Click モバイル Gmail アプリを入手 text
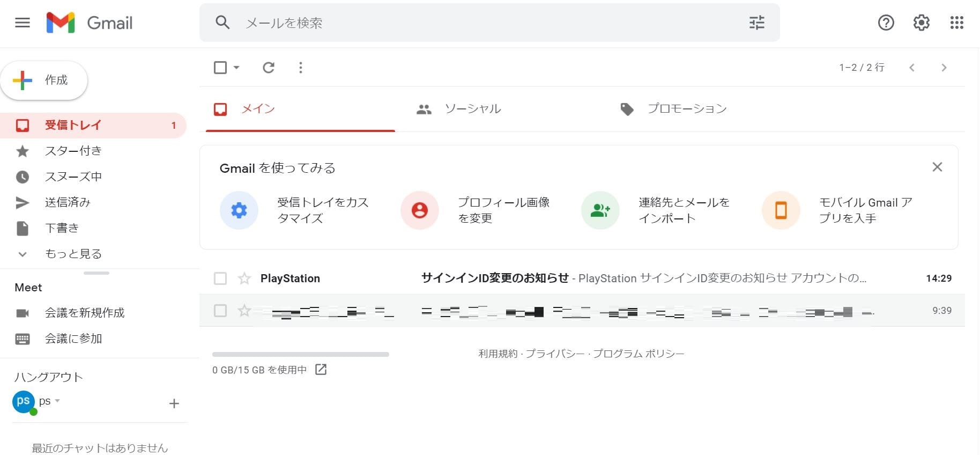This screenshot has width=980, height=455. (865, 210)
